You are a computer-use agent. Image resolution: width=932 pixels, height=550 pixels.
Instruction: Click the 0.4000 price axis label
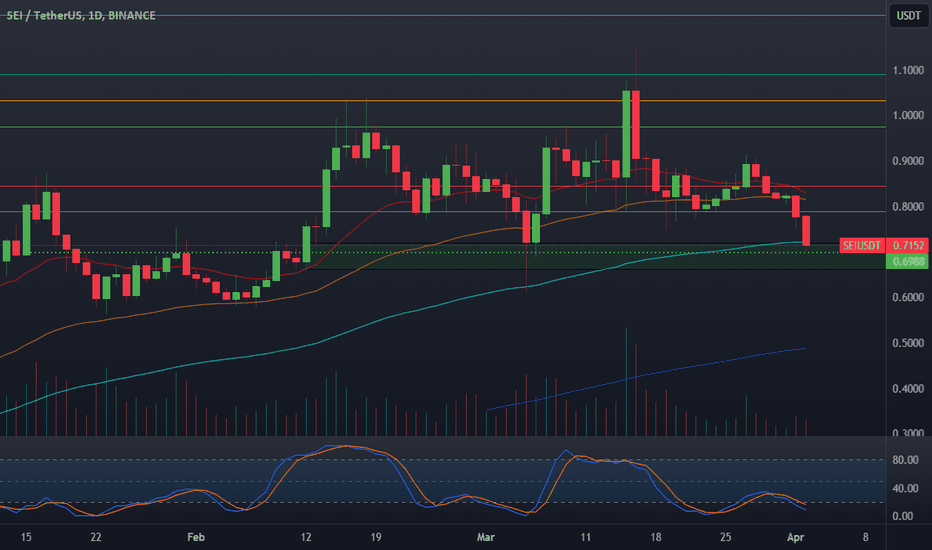pos(908,389)
